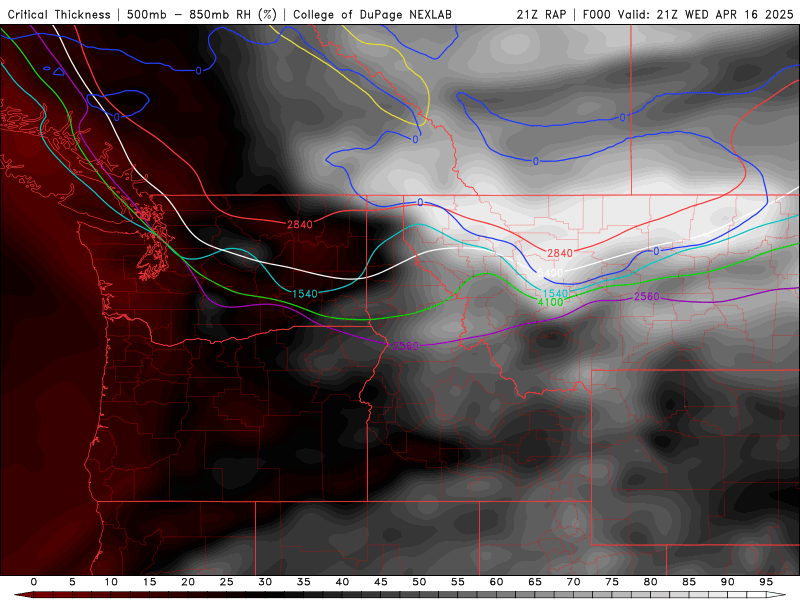Click the "College of DuPage NEXLAB" label
Viewport: 800px width, 600px height.
372,15
